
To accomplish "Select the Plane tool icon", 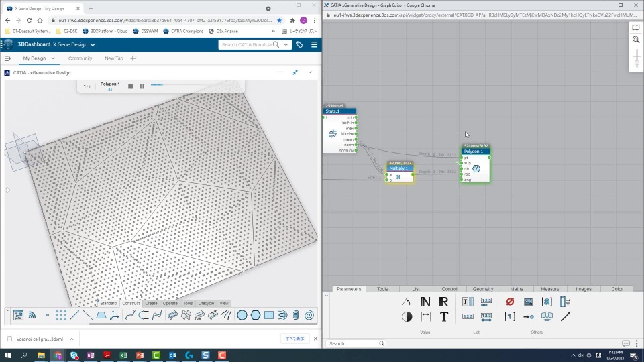I will click(101, 315).
